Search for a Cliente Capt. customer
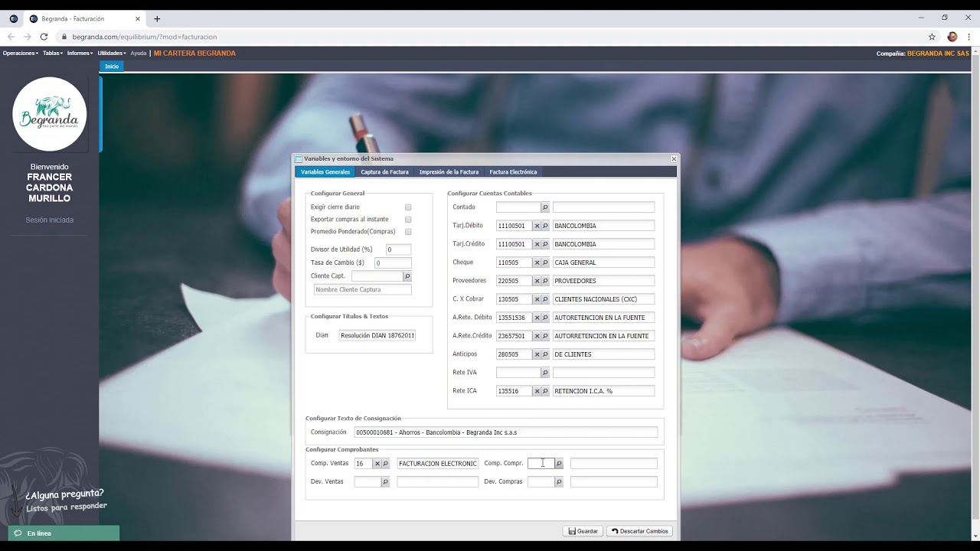The width and height of the screenshot is (980, 551). [407, 276]
